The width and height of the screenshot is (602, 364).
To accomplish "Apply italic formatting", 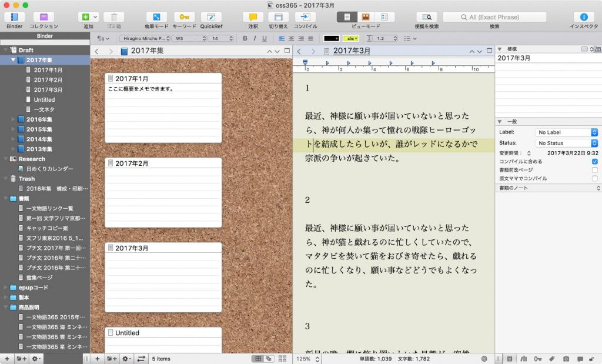I will [255, 38].
